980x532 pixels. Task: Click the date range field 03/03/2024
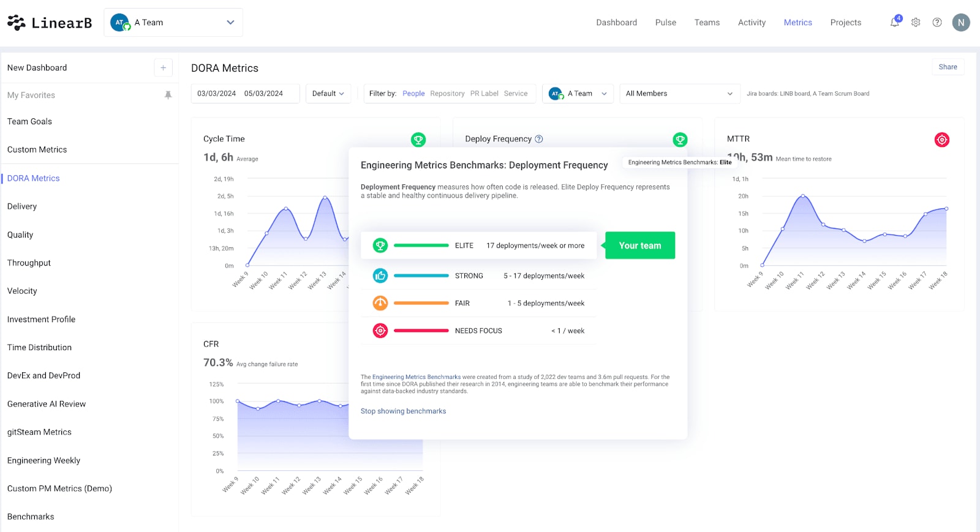(x=246, y=94)
